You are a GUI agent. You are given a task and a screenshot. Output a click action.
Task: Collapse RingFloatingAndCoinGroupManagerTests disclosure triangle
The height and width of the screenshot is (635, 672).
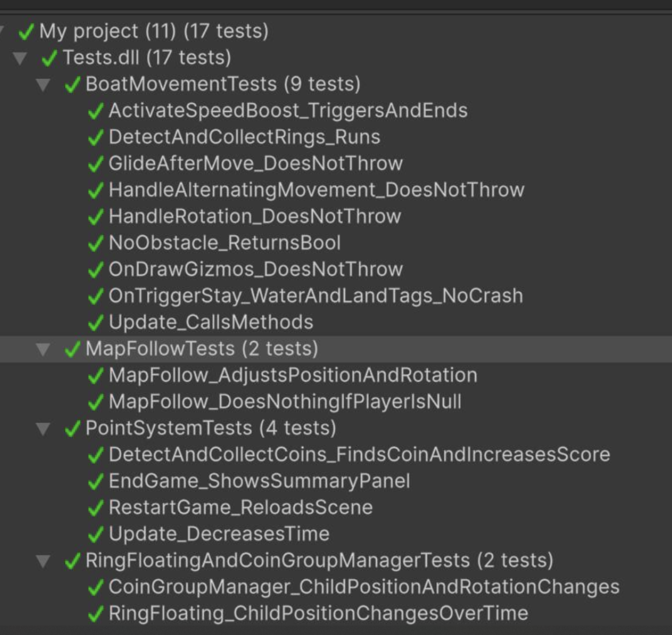point(43,561)
